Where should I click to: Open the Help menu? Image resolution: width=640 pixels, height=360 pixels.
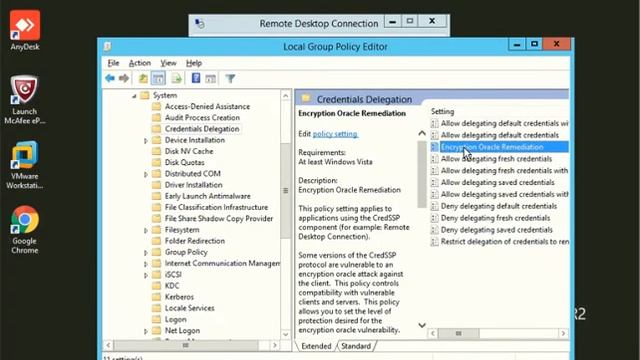point(194,63)
